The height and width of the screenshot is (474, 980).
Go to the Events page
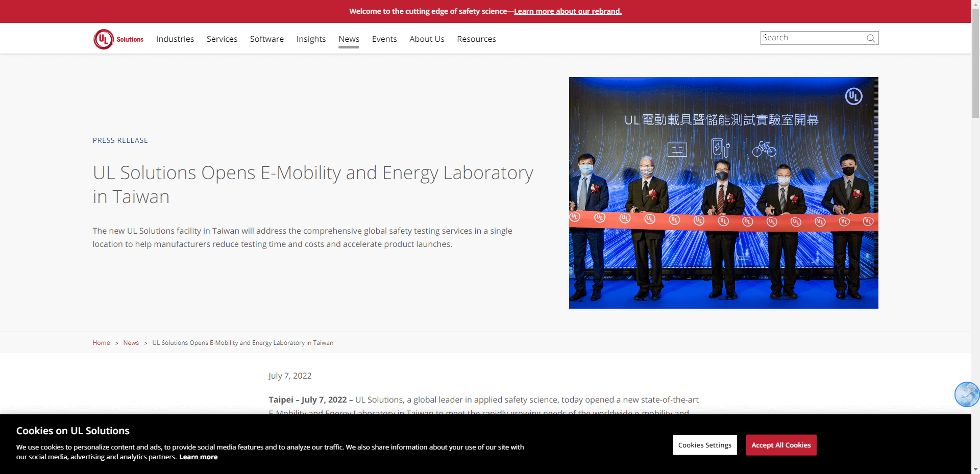coord(384,39)
